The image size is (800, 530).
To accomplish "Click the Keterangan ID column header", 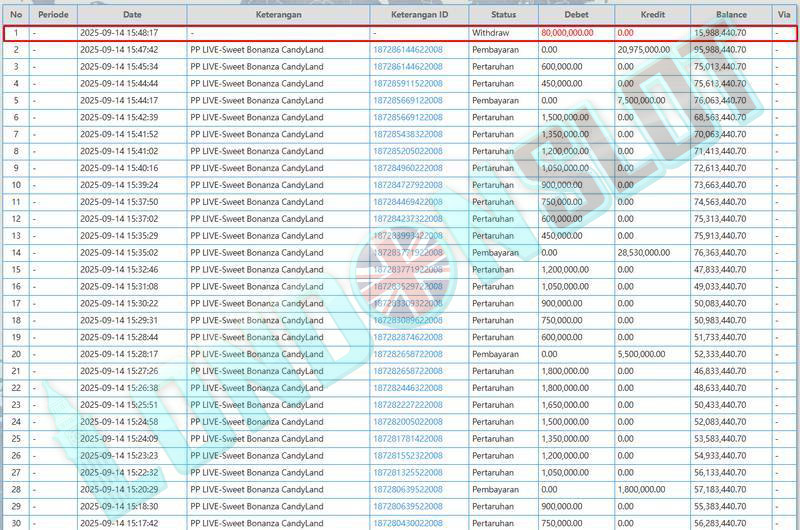I will point(419,16).
